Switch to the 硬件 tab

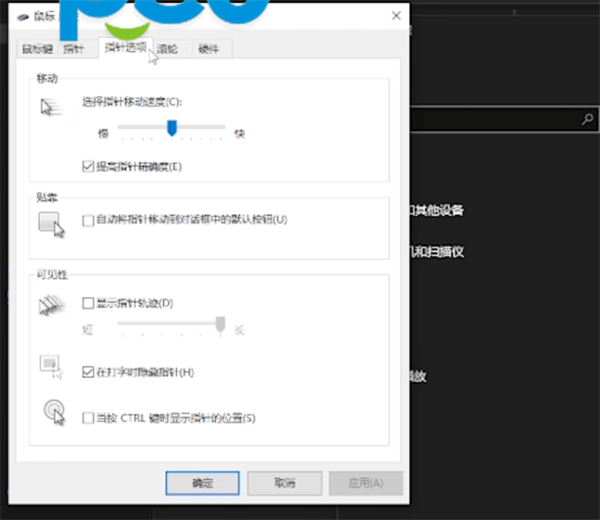[209, 49]
